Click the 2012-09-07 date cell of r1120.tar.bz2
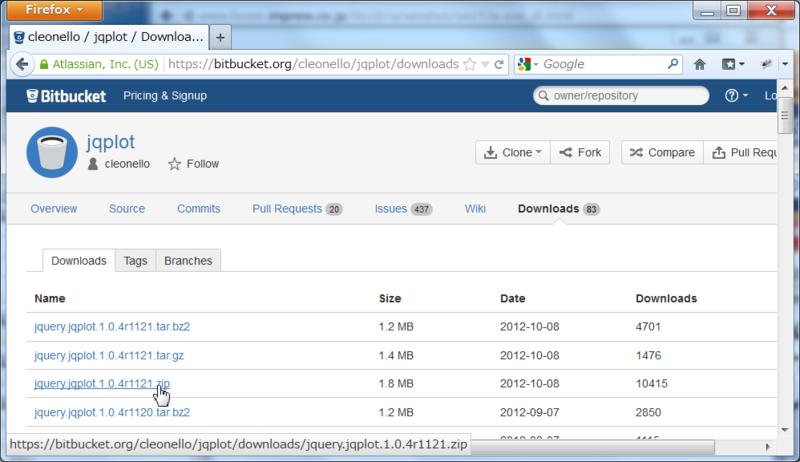800x462 pixels. 529,412
